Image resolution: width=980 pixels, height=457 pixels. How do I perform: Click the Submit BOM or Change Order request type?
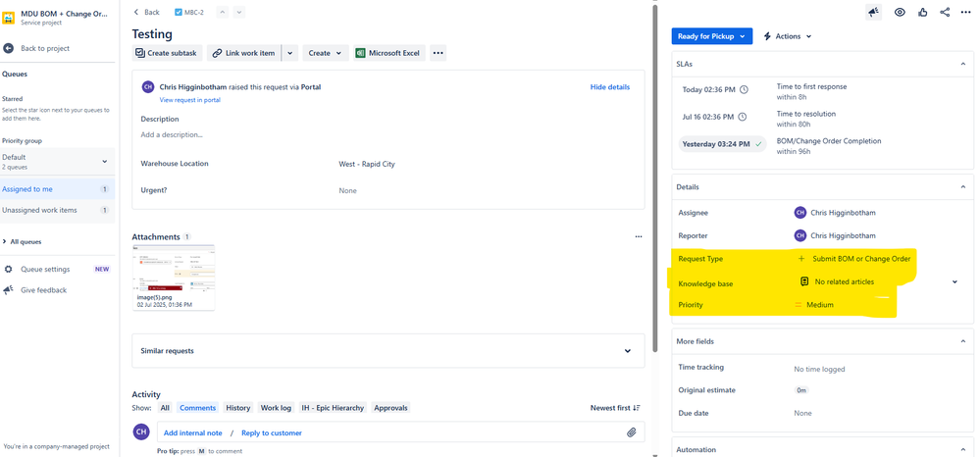click(861, 258)
